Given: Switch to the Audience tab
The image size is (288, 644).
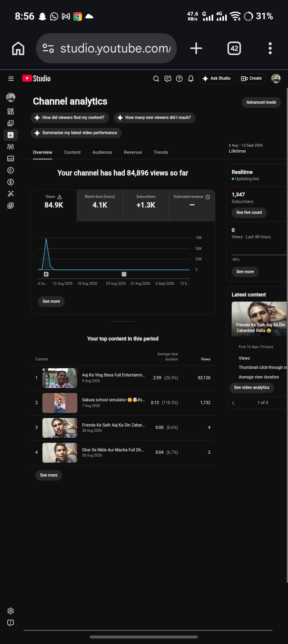Looking at the screenshot, I should pos(102,152).
